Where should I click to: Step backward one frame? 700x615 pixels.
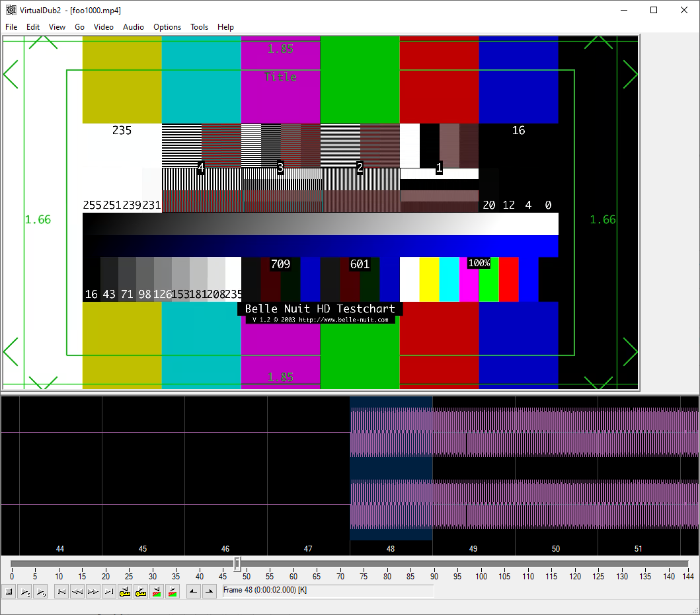pos(77,591)
